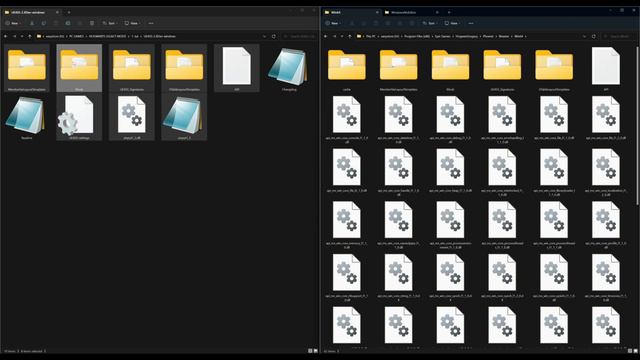
Task: Click the Refresh icon in the right window
Action: (x=594, y=36)
